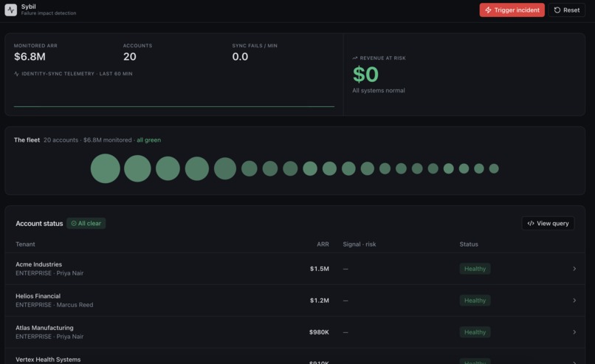Click the $6.8M monitored ARR value
Image resolution: width=595 pixels, height=364 pixels.
coord(30,57)
